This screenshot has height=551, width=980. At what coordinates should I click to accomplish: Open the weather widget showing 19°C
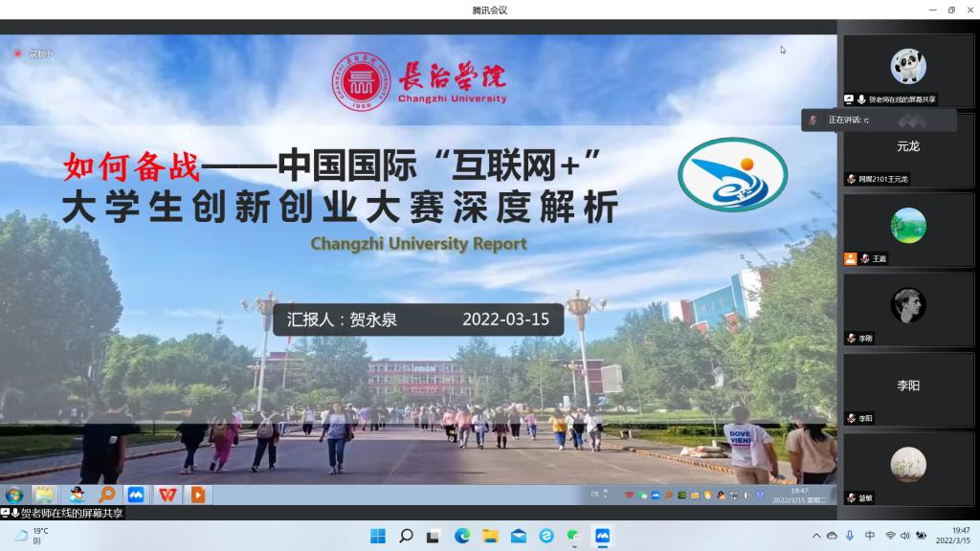point(32,536)
